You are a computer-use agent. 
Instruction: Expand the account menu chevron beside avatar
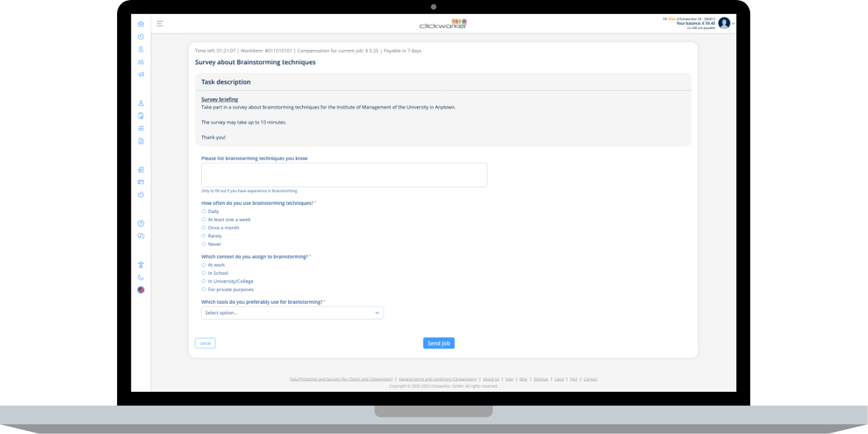[x=734, y=24]
